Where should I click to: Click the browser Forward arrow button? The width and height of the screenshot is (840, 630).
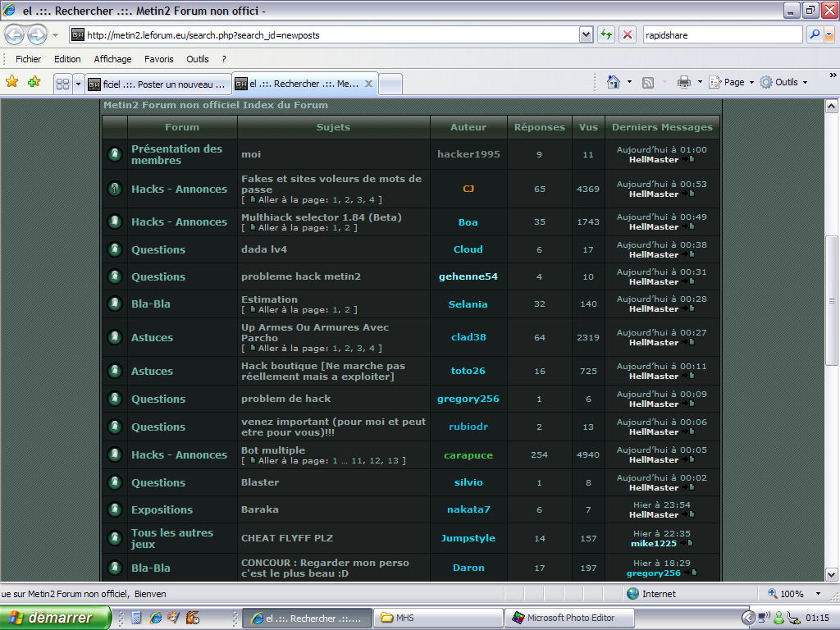click(x=37, y=35)
